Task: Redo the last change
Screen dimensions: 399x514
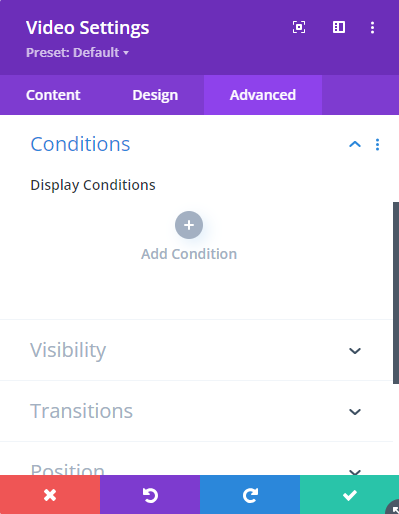Action: point(250,495)
